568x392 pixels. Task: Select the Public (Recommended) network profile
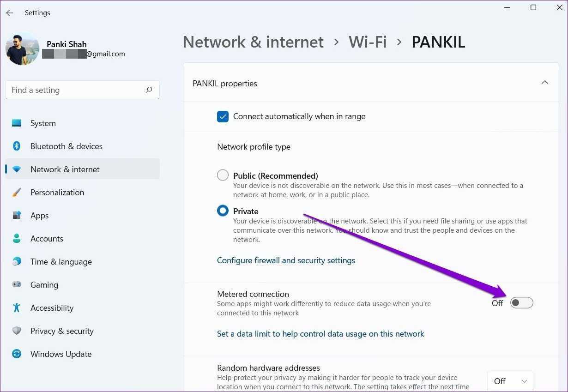tap(223, 175)
